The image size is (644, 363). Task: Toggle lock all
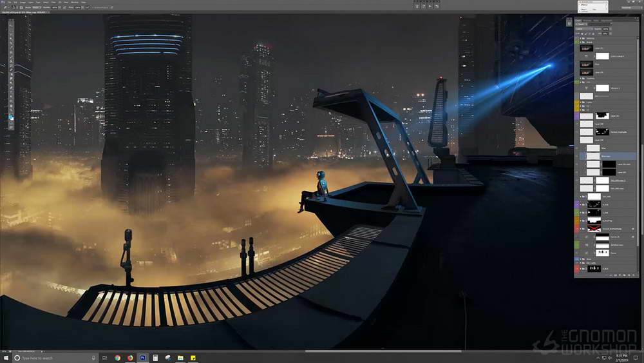[593, 34]
